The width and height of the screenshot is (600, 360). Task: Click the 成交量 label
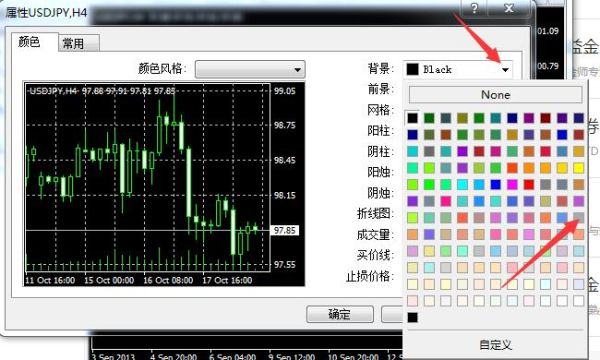click(375, 234)
